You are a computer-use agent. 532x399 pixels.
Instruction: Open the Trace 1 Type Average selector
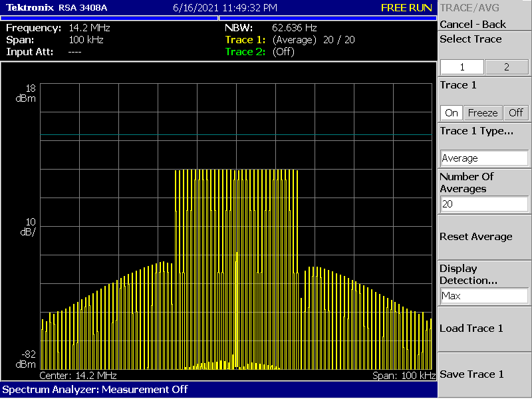(x=484, y=158)
